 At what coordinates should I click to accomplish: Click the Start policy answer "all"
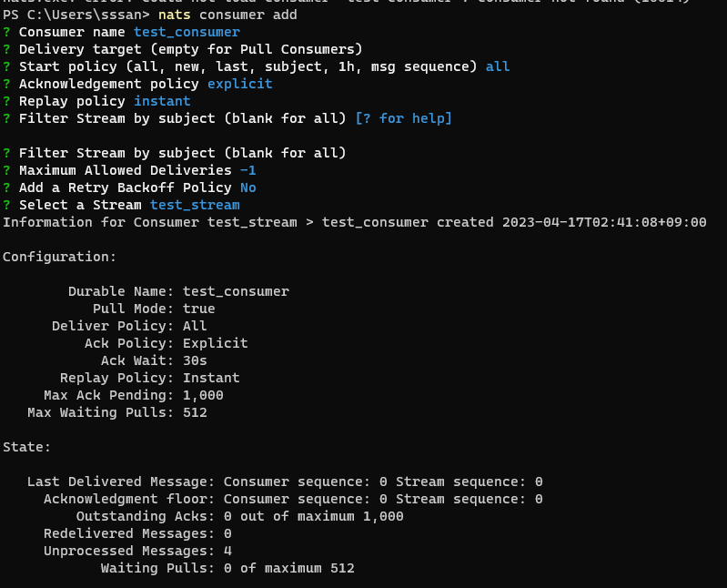pyautogui.click(x=498, y=67)
